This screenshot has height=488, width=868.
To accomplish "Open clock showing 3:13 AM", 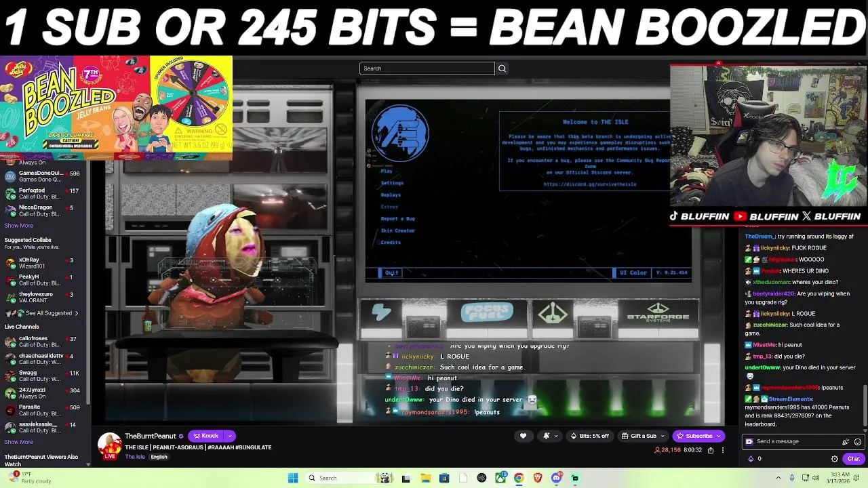I will [840, 478].
